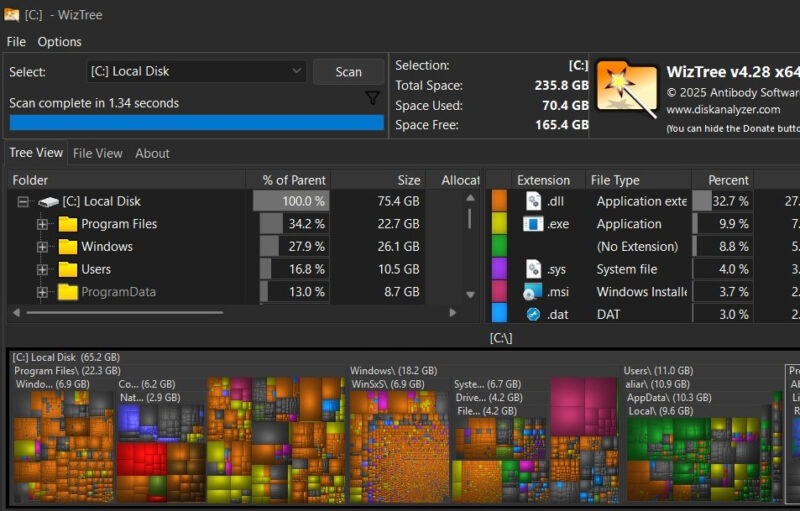Viewport: 800px width, 511px height.
Task: Expand the ProgramData folder node
Action: tap(42, 292)
